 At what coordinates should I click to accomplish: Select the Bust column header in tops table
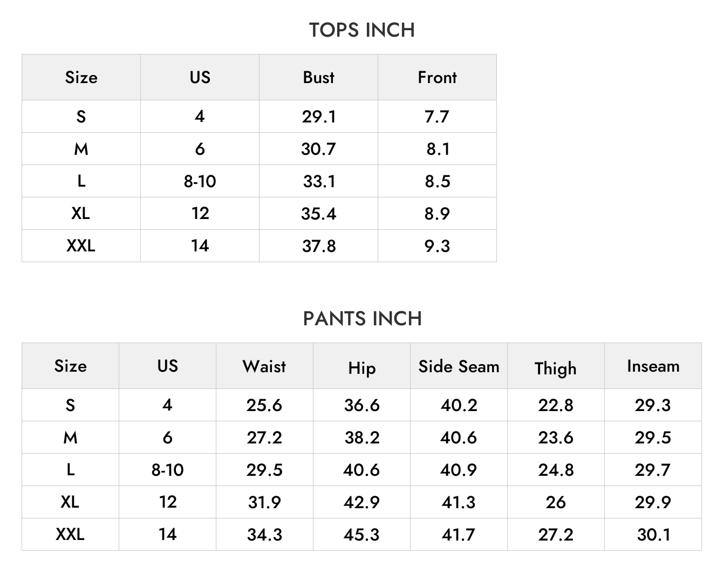point(318,77)
